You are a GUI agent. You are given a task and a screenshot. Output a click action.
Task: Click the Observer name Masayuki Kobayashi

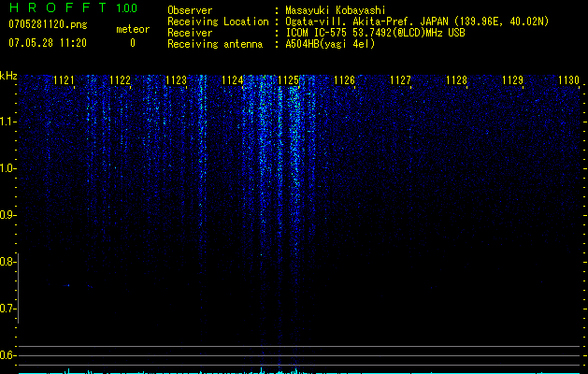tap(336, 10)
